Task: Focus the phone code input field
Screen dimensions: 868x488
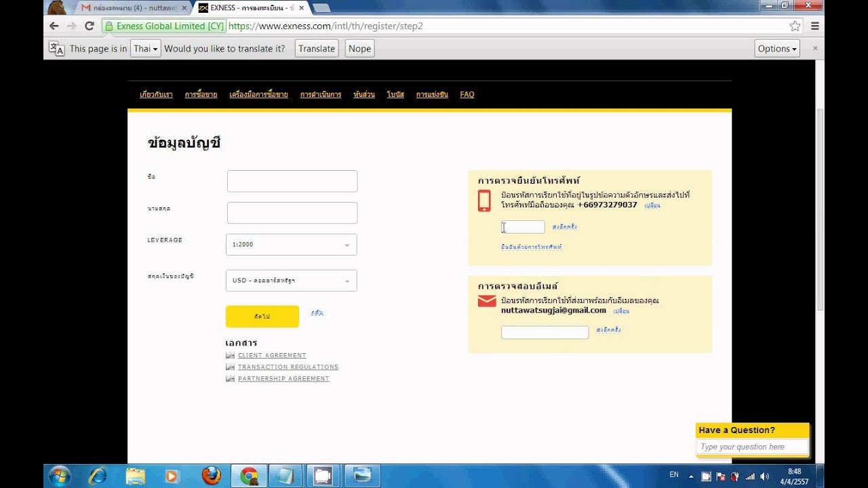Action: (523, 227)
